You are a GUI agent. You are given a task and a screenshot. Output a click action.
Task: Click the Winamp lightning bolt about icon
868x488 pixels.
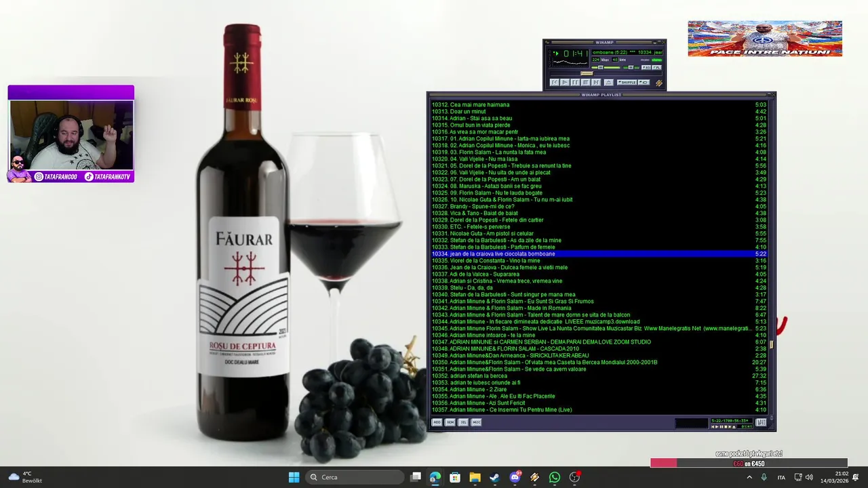(659, 83)
